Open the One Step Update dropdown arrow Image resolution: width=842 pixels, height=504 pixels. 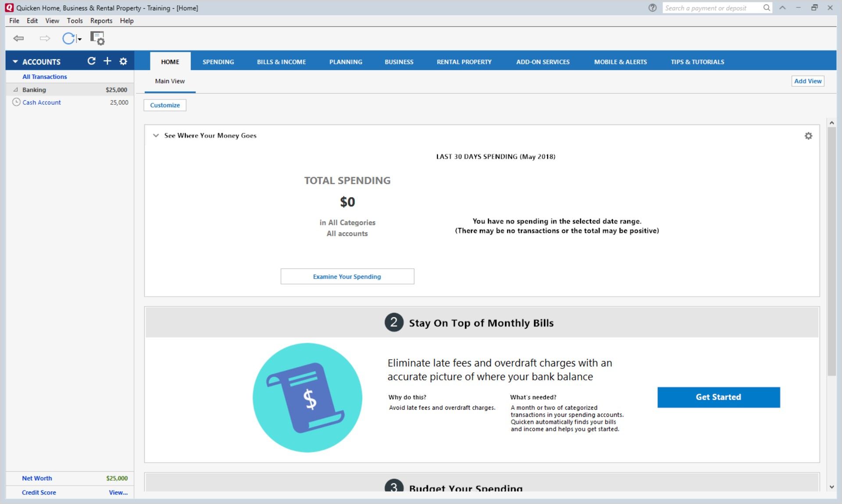(80, 39)
